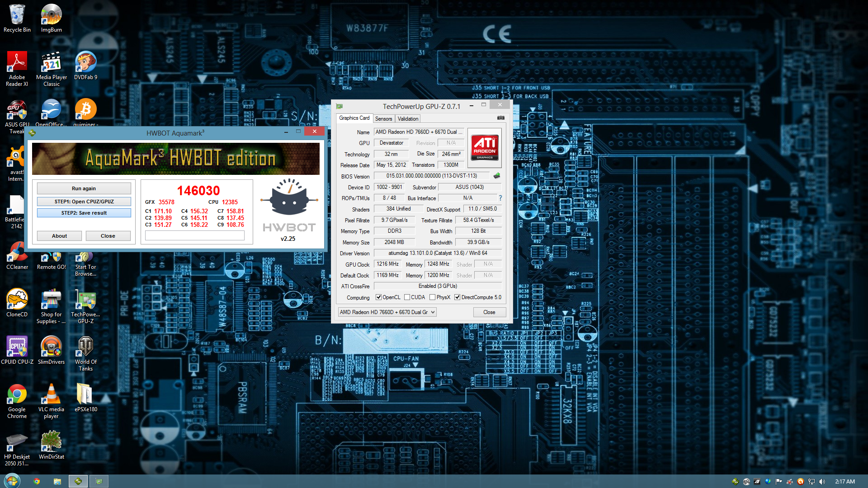868x488 pixels.
Task: Switch to the Validation tab
Action: tap(408, 119)
